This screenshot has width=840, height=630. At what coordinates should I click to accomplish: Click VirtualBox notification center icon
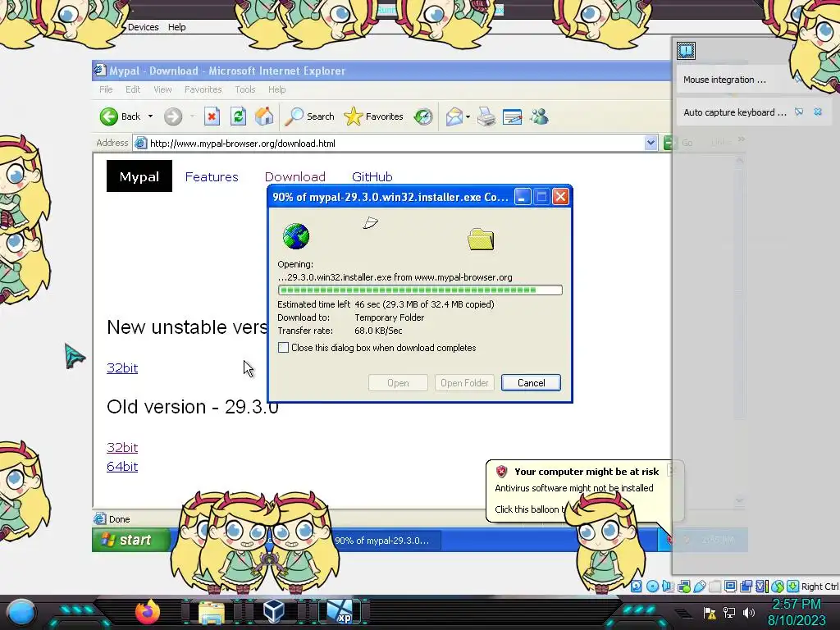click(687, 51)
